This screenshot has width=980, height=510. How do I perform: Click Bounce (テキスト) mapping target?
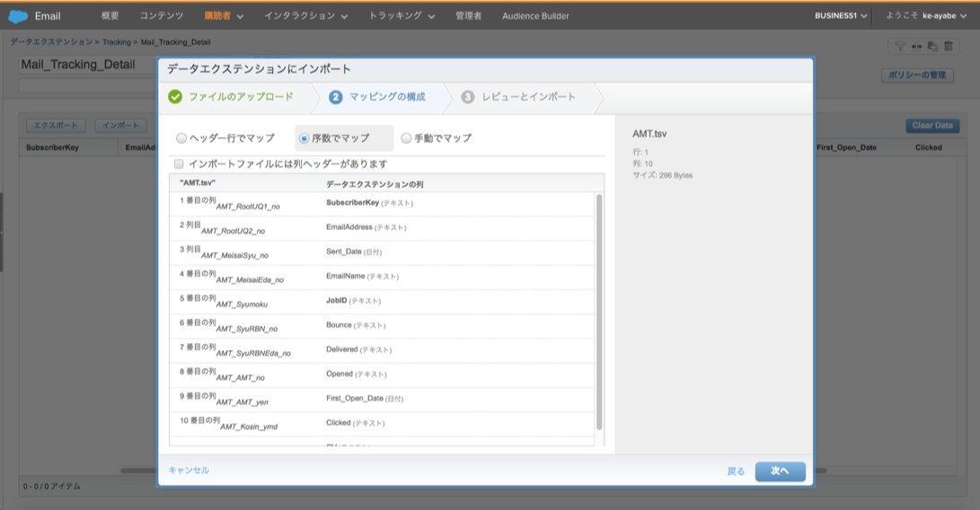pos(356,325)
